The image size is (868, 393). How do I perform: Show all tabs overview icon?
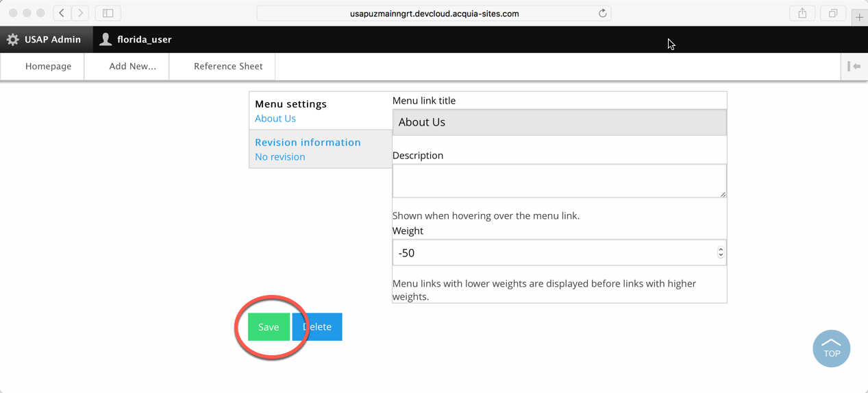click(x=833, y=13)
